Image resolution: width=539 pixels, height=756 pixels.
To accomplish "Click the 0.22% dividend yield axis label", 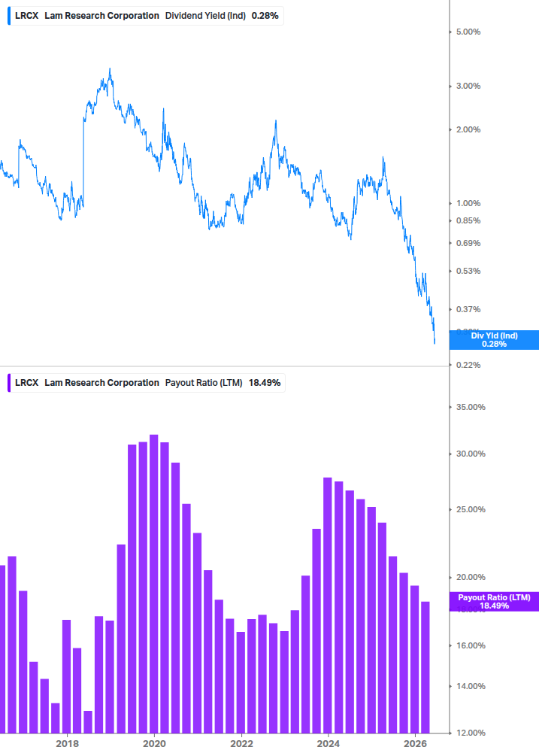I will coord(468,365).
